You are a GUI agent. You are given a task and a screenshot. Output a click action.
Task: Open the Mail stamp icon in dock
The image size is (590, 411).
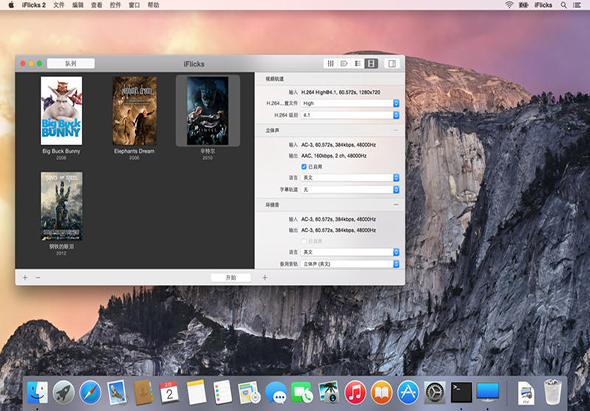(x=117, y=392)
